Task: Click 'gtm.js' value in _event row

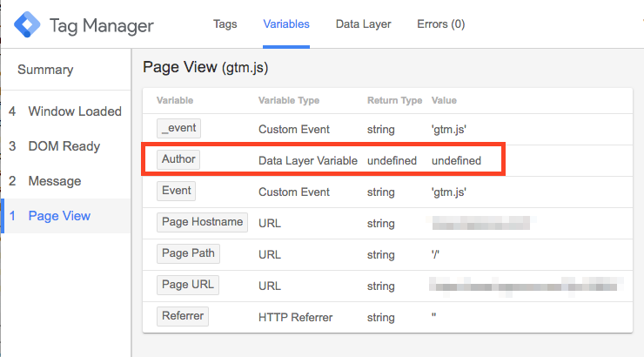Action: [449, 130]
